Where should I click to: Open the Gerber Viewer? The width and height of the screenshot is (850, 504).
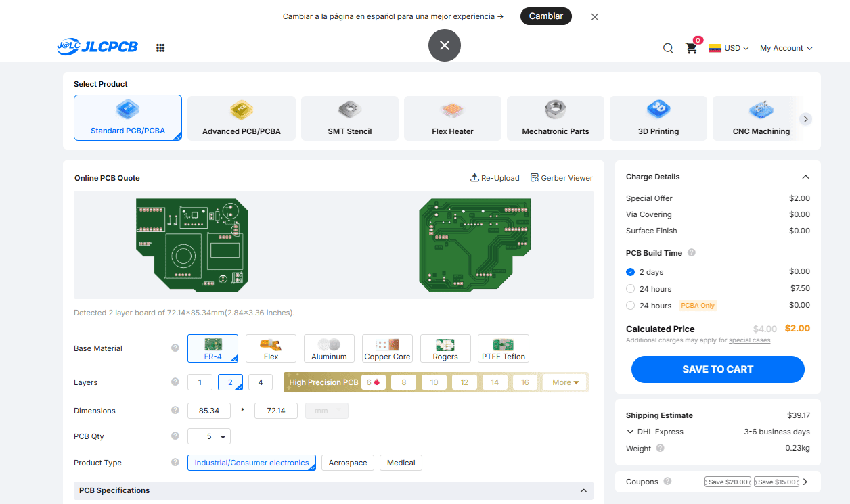tap(562, 178)
